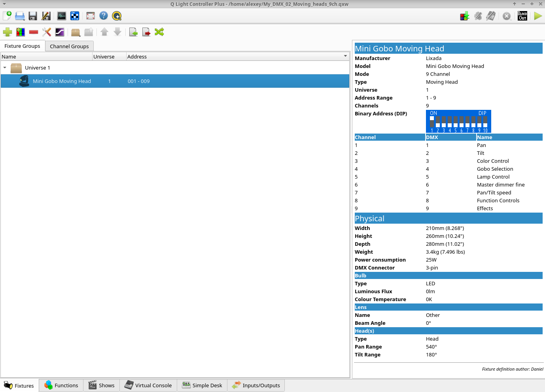Open the live edit icon
The width and height of the screenshot is (545, 392).
(x=478, y=16)
